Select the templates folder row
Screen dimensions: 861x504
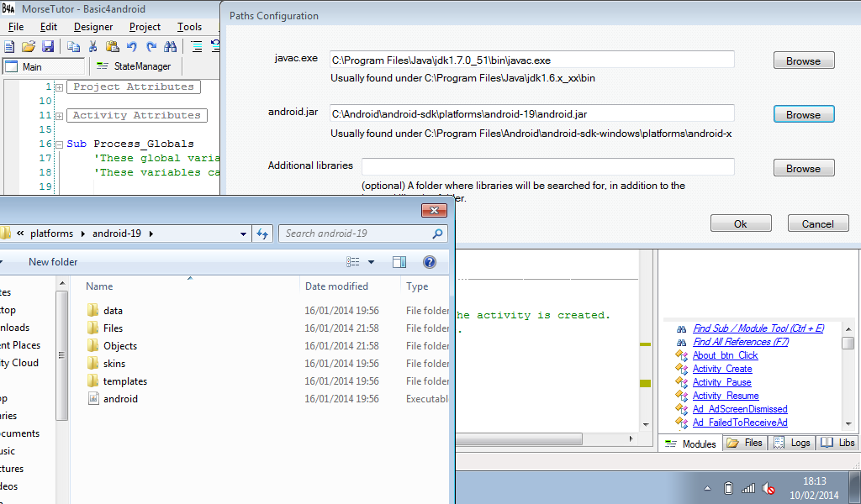click(267, 381)
